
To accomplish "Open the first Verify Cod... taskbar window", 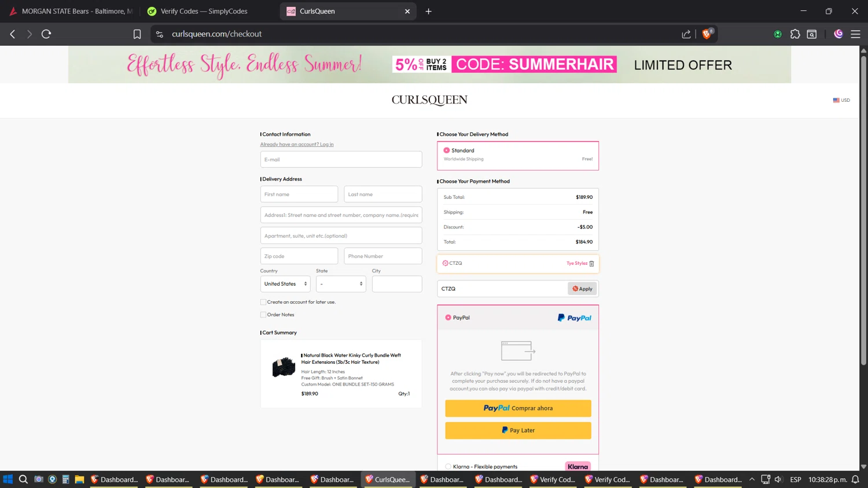I will coord(553,479).
